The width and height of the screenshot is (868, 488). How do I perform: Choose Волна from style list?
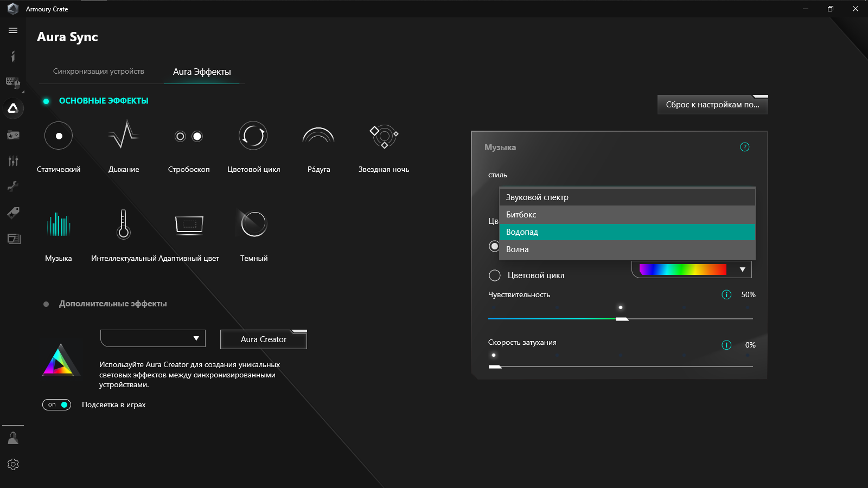pos(627,249)
